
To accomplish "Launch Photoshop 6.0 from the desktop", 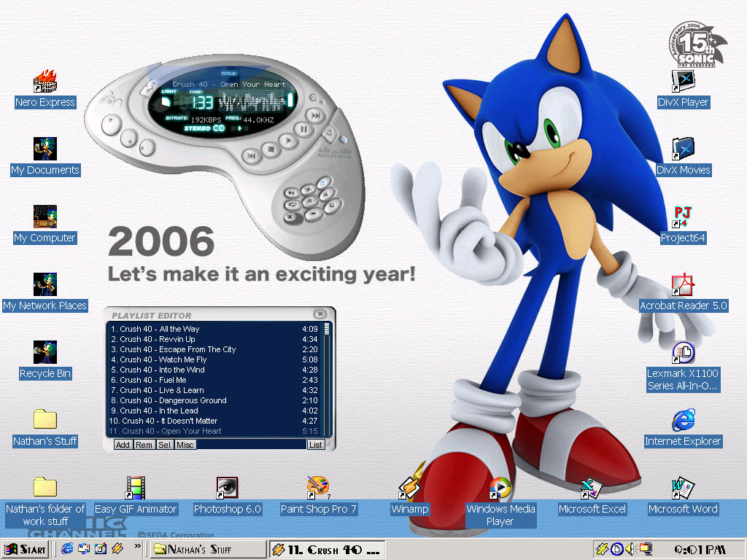I will pyautogui.click(x=226, y=489).
